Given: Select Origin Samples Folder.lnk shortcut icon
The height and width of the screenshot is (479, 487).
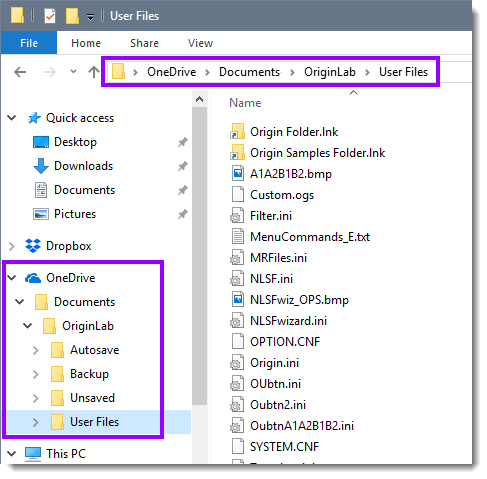Looking at the screenshot, I should pos(237,153).
